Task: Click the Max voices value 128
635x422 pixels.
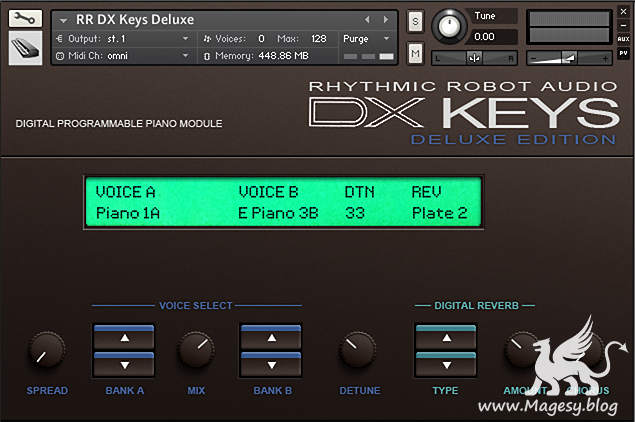Action: tap(319, 39)
